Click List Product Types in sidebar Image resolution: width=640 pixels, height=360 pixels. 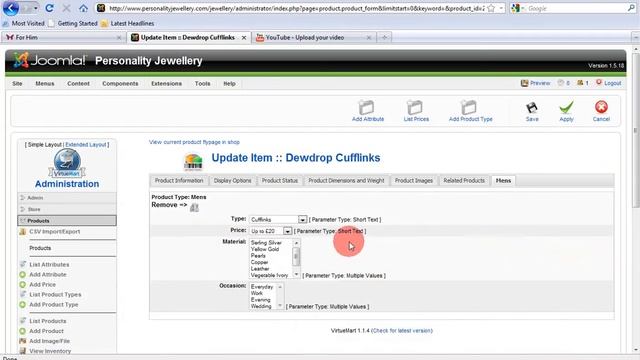55,294
